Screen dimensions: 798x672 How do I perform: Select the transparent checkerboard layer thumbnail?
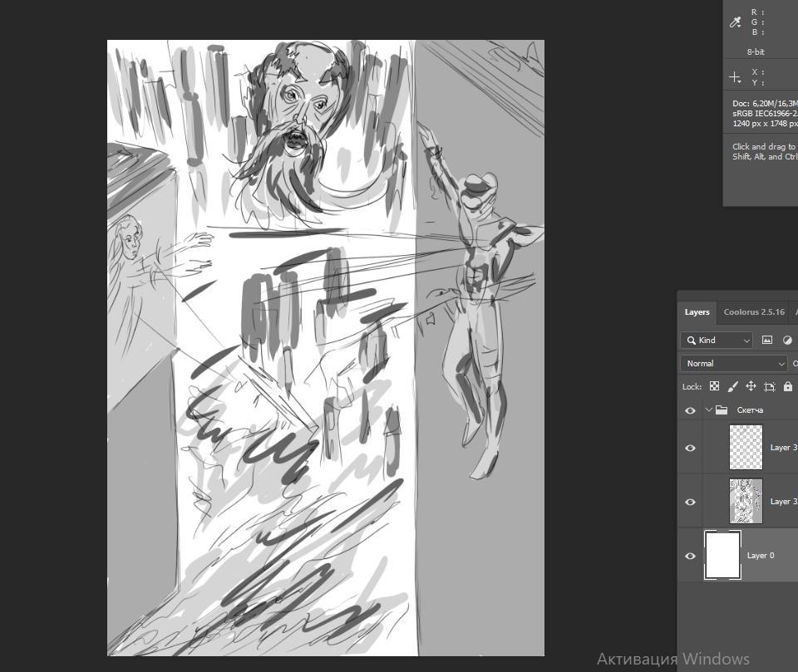coord(746,447)
